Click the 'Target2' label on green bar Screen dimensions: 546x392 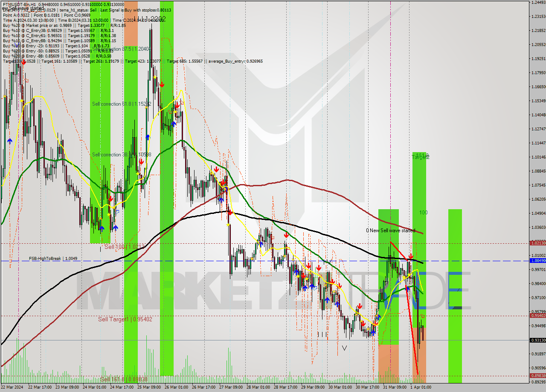click(x=420, y=157)
